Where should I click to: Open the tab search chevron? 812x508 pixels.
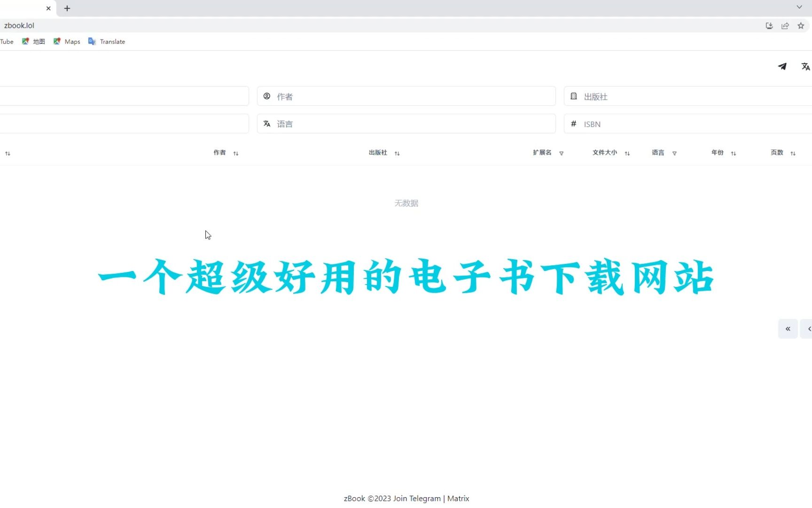pyautogui.click(x=799, y=7)
